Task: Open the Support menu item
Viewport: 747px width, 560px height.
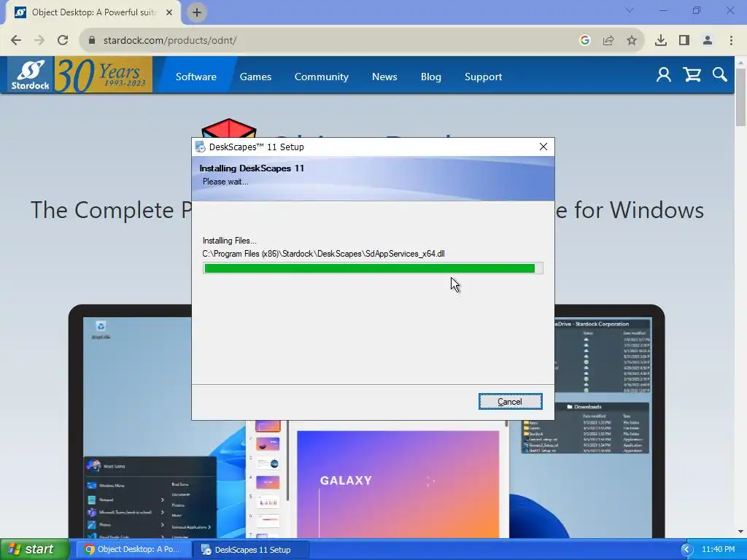Action: click(483, 77)
